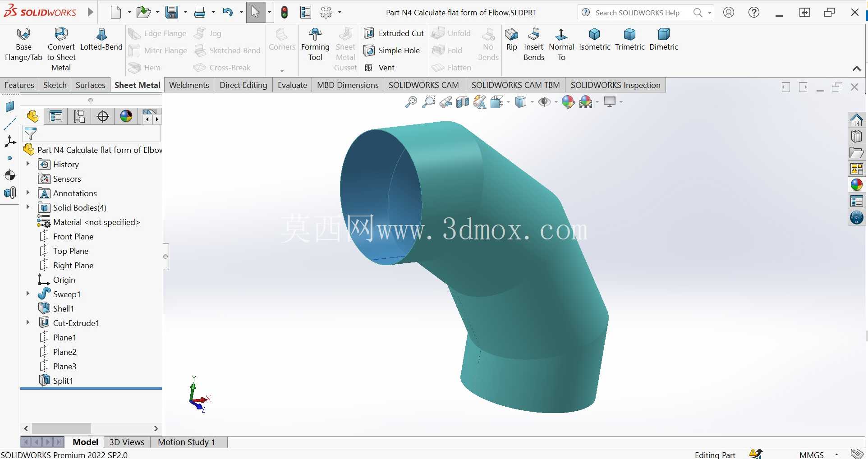The width and height of the screenshot is (868, 459).
Task: Pick the Simple Hole tool
Action: click(x=392, y=50)
